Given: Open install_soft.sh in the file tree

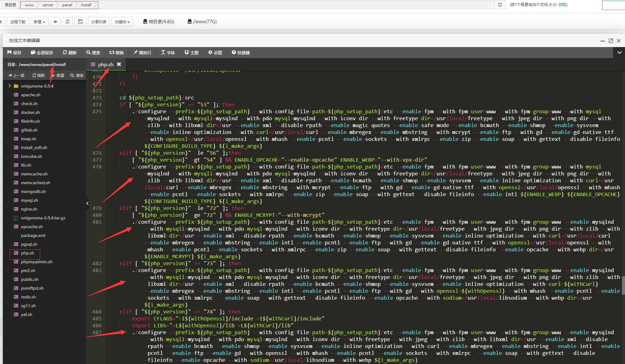Looking at the screenshot, I should 34,147.
